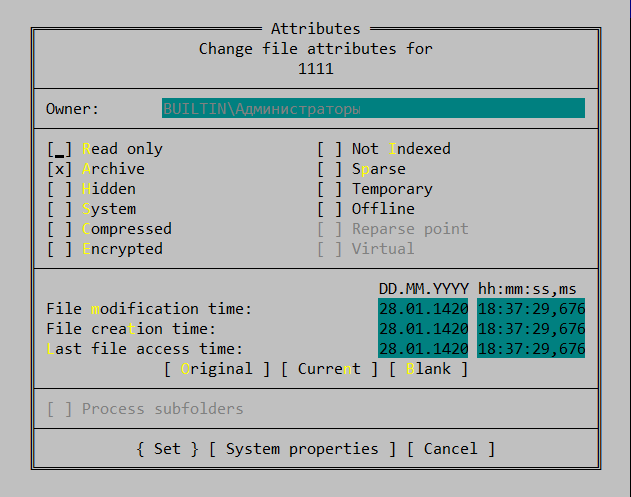Image resolution: width=631 pixels, height=497 pixels.
Task: Check the Not Indexed option
Action: point(384,149)
